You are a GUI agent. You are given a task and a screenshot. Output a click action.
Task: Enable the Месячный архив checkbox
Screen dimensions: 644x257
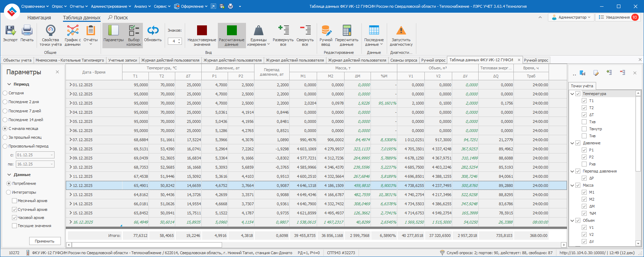(x=14, y=201)
